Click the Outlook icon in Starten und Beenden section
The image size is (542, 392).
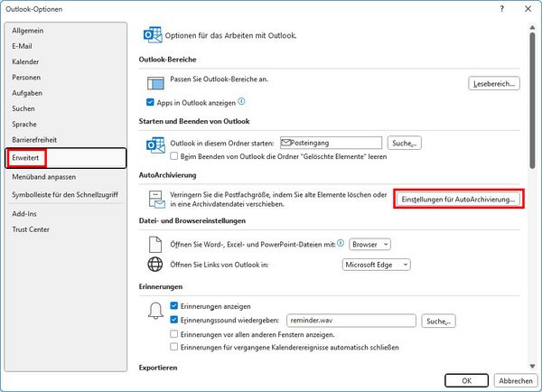(155, 145)
